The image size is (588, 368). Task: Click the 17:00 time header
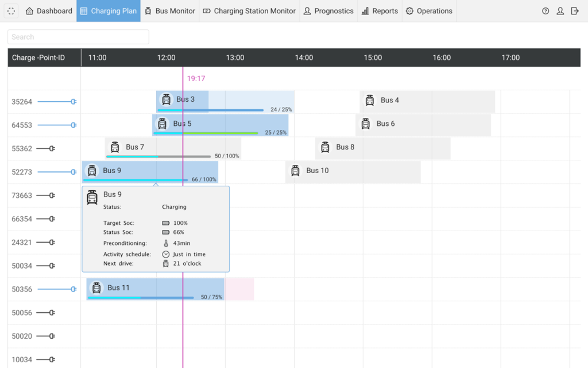click(x=510, y=57)
